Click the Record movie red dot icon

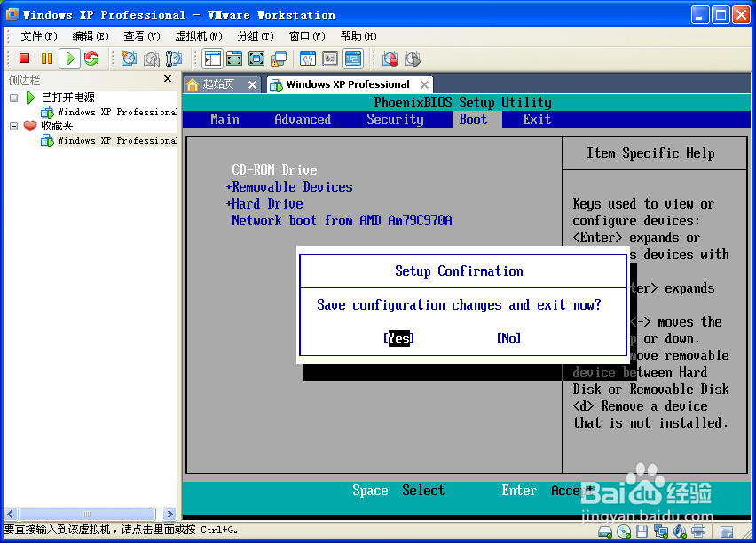point(390,59)
